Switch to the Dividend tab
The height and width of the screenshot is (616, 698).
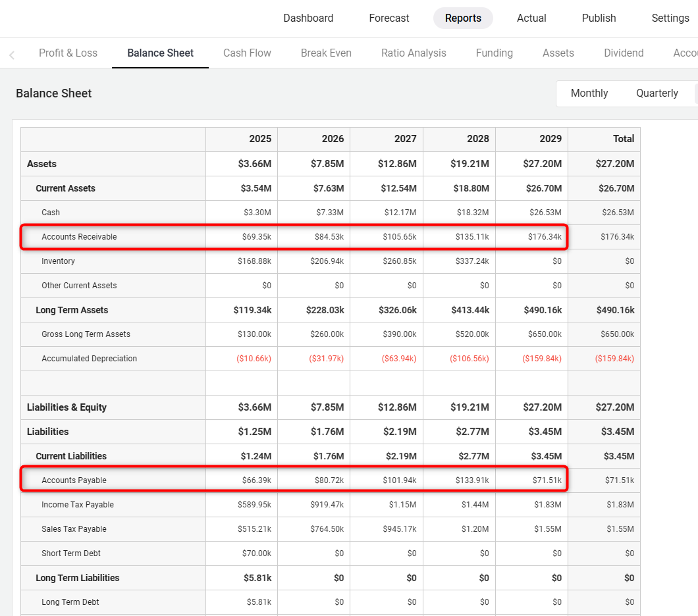point(624,53)
